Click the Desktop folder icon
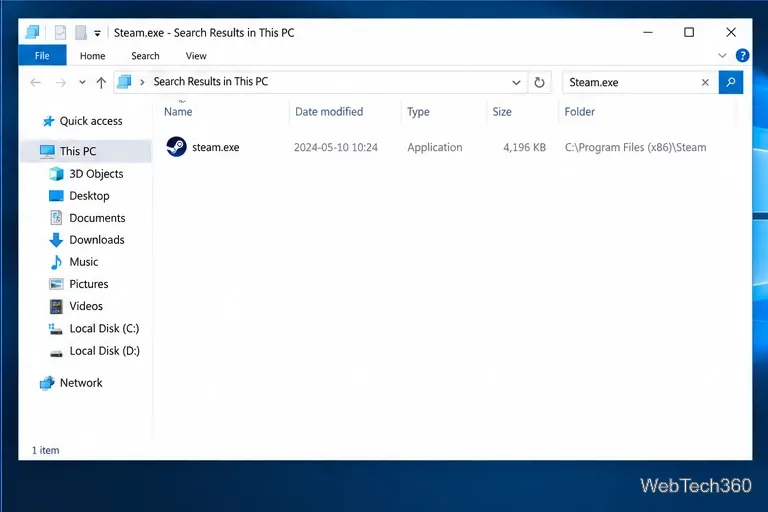The height and width of the screenshot is (512, 768). point(56,196)
